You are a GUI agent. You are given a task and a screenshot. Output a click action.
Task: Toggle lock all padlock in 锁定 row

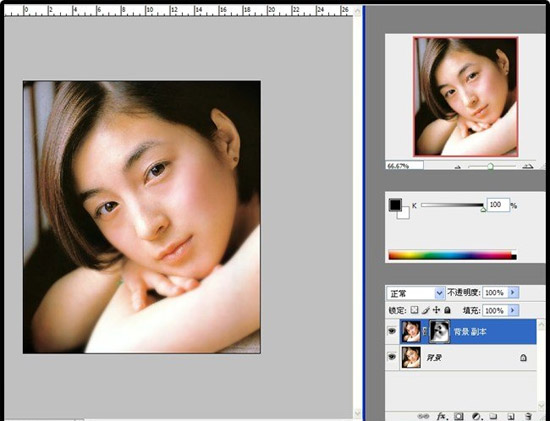(447, 310)
